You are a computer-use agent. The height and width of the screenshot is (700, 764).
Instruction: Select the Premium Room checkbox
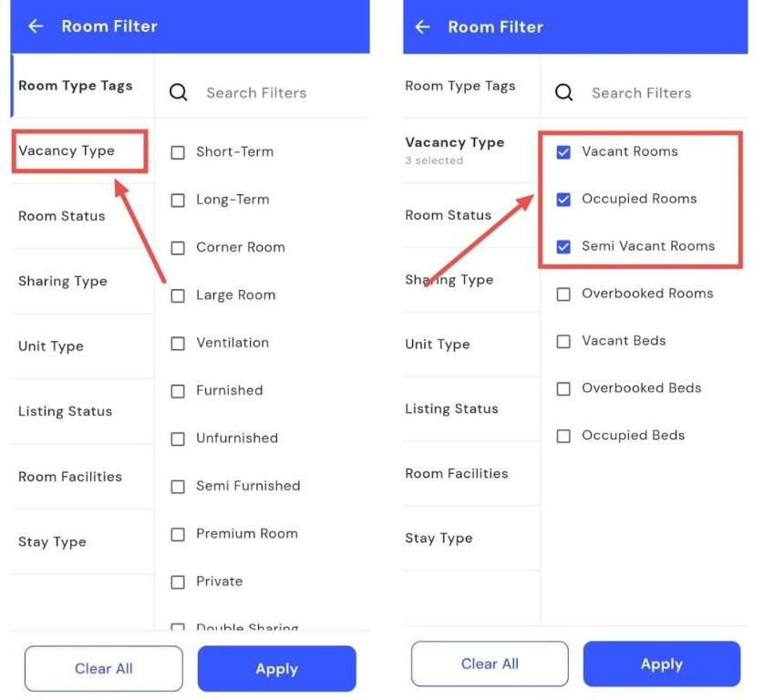pyautogui.click(x=178, y=534)
